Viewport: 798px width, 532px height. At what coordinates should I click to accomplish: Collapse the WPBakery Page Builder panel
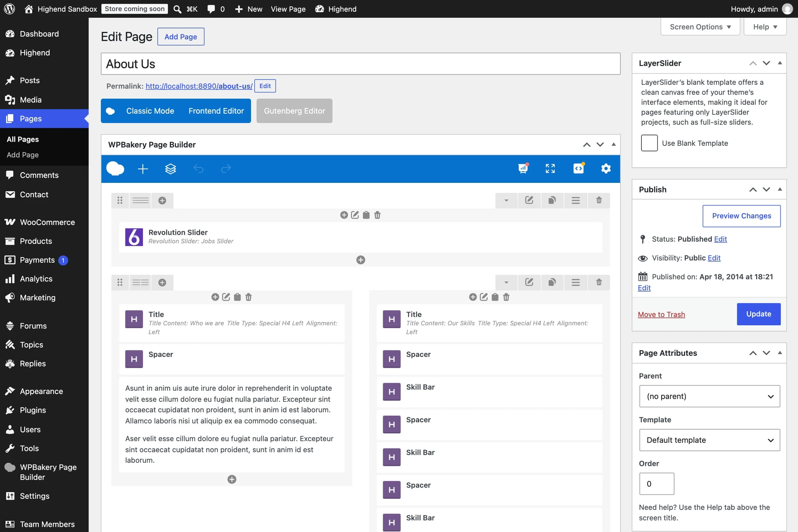(613, 145)
